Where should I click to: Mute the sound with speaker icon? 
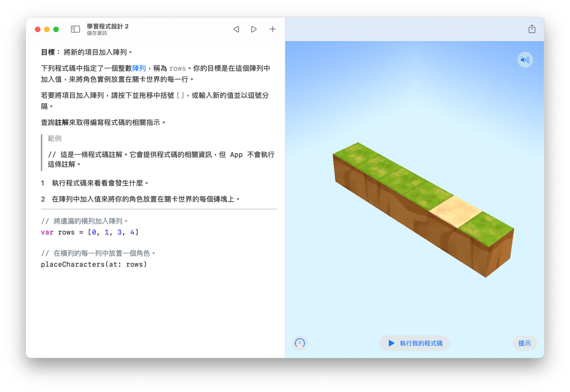click(x=525, y=60)
